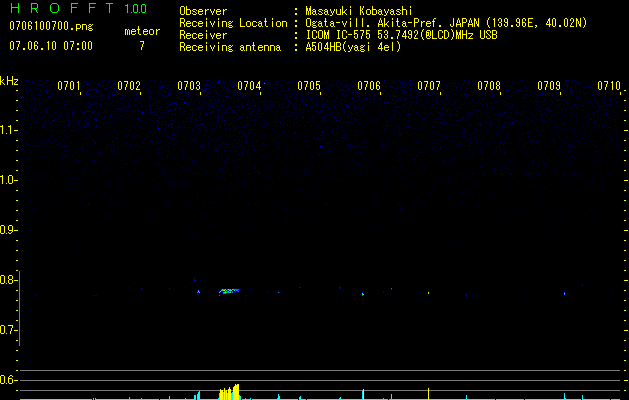629x400 pixels.
Task: Click time marker 0703
Action: [189, 85]
